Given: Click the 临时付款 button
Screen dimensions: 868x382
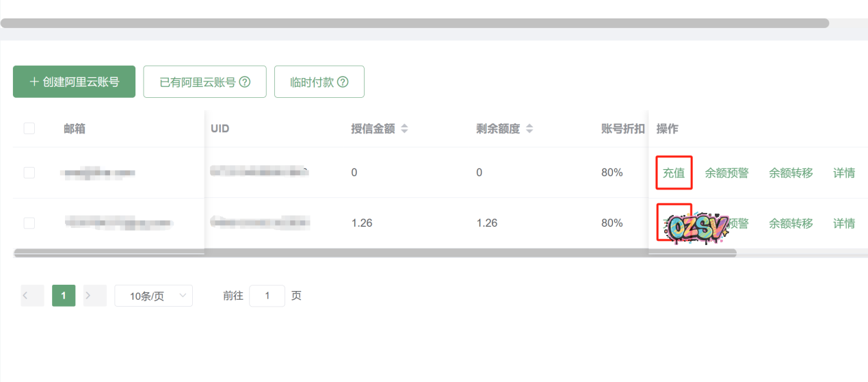Looking at the screenshot, I should point(319,82).
